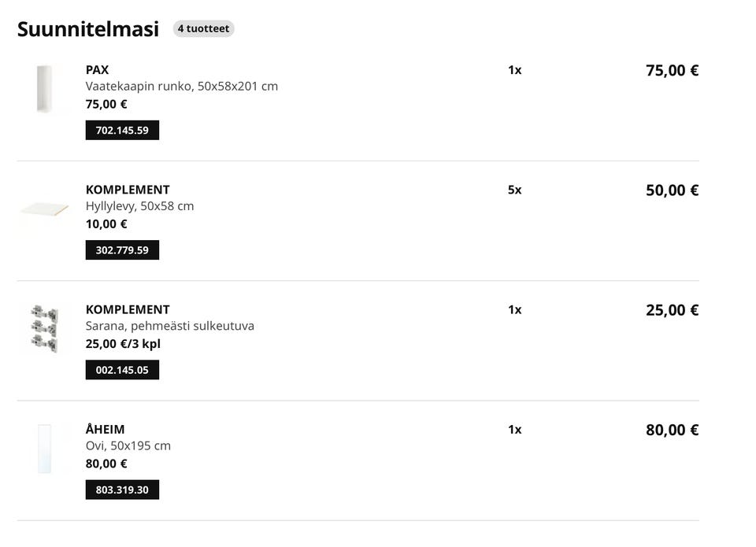Click article number 702.145.59 badge

[x=122, y=131]
